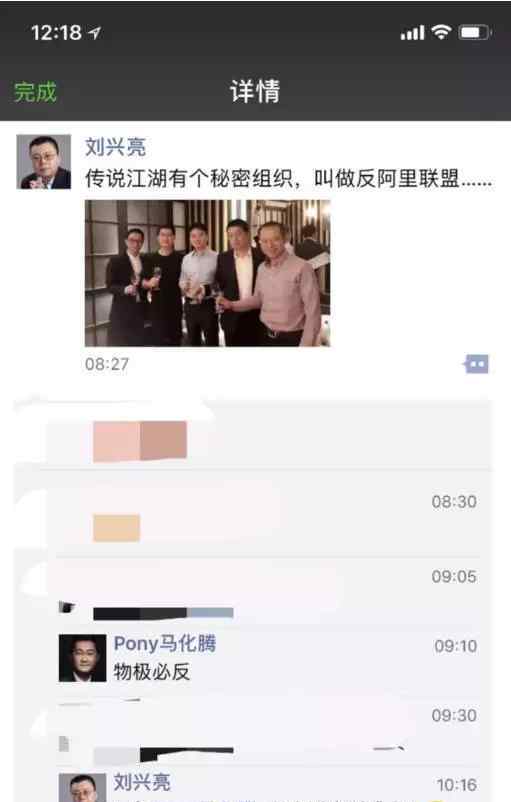Tap the 详情 page title
The width and height of the screenshot is (511, 802).
[x=255, y=92]
